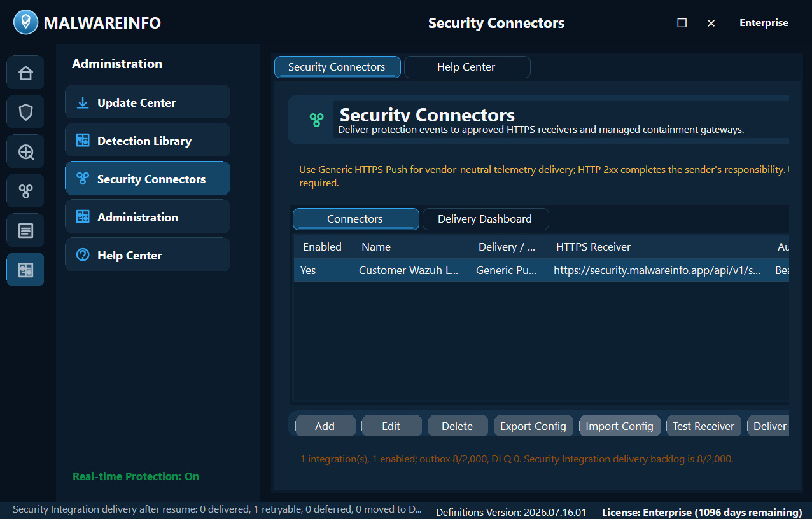The width and height of the screenshot is (812, 519).
Task: Click the Update Center download icon
Action: coord(83,102)
